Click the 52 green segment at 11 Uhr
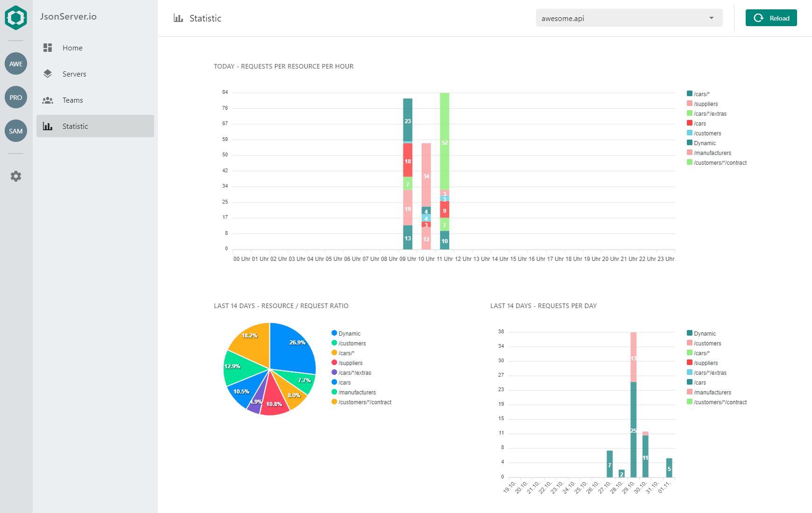This screenshot has width=812, height=513. [445, 141]
